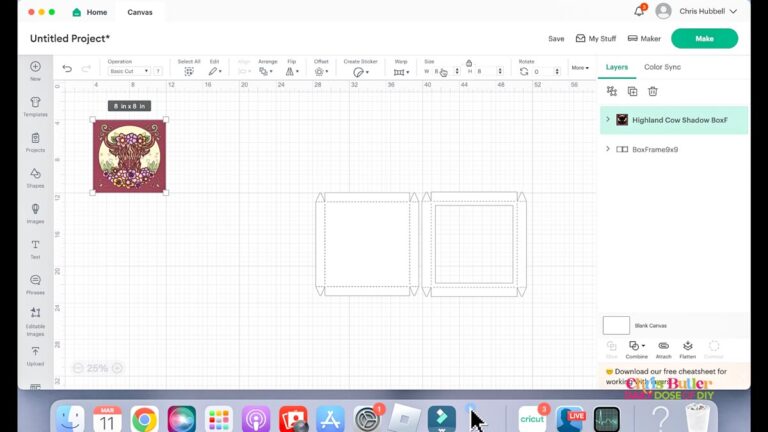Screen dimensions: 768x432
Task: Expand the BoxFrame9x9 layer group
Action: [x=608, y=149]
